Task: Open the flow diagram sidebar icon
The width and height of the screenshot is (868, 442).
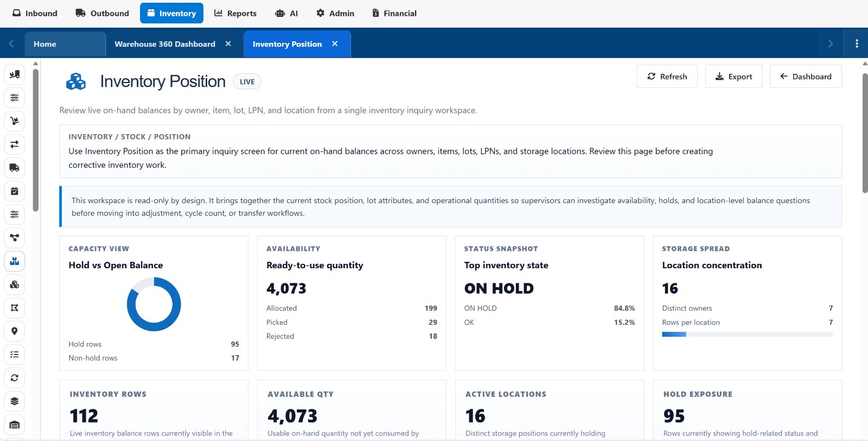Action: click(x=15, y=238)
